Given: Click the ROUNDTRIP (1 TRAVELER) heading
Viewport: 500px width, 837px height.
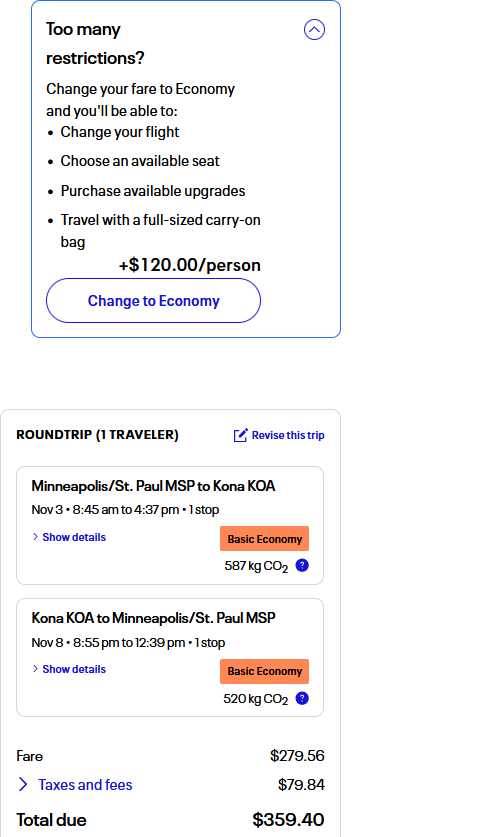Looking at the screenshot, I should point(98,435).
